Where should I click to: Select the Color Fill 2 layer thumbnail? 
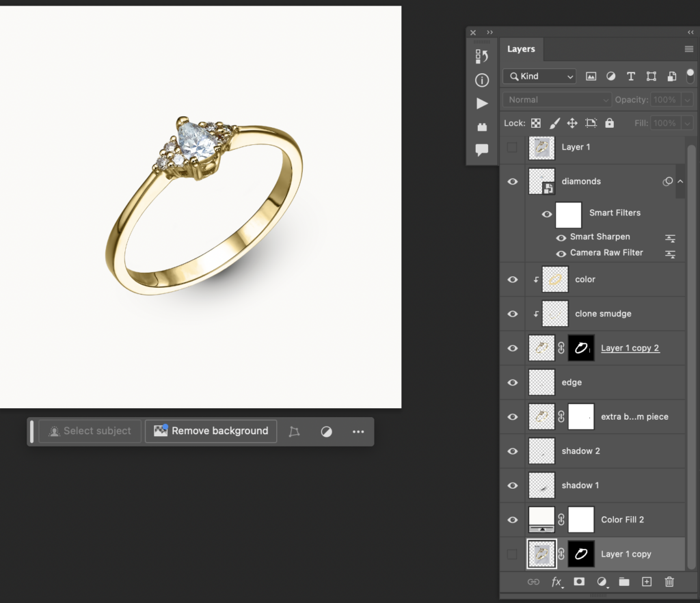click(x=542, y=520)
